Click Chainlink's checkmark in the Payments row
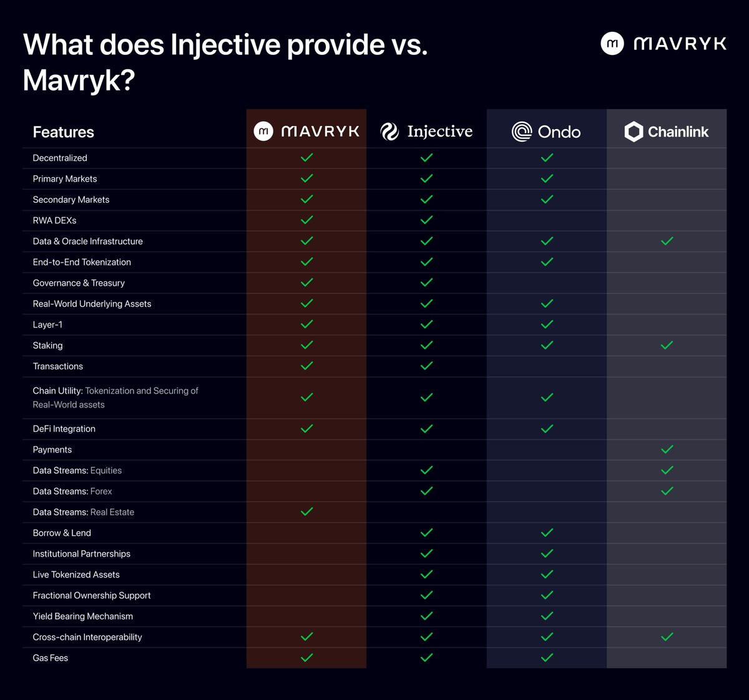Image resolution: width=749 pixels, height=700 pixels. pyautogui.click(x=667, y=449)
